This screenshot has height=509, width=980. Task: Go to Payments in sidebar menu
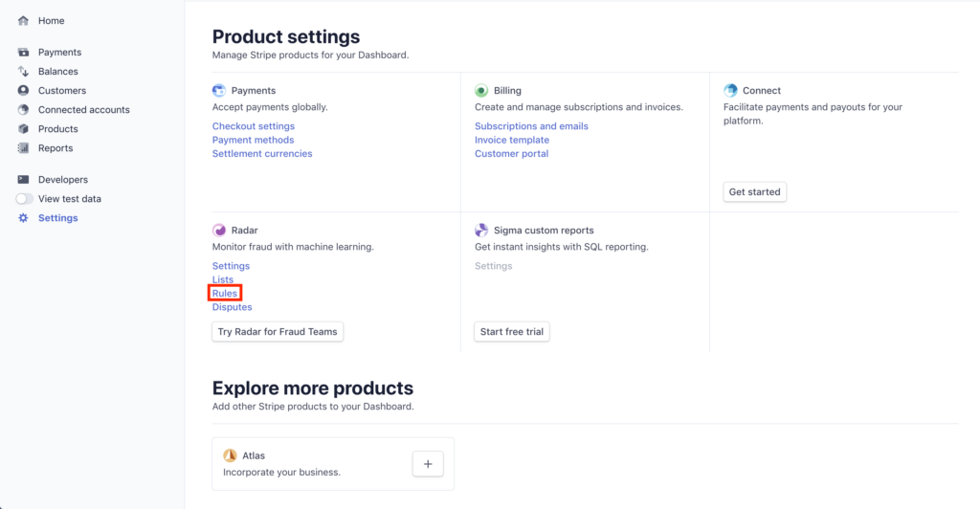59,53
